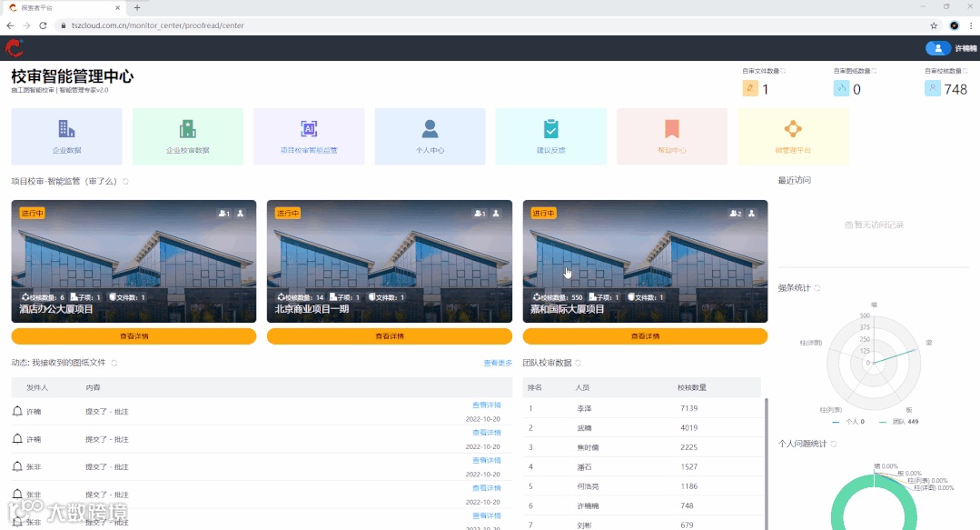Click the user icon on 嘉和国际大厦项目 card

(x=752, y=214)
